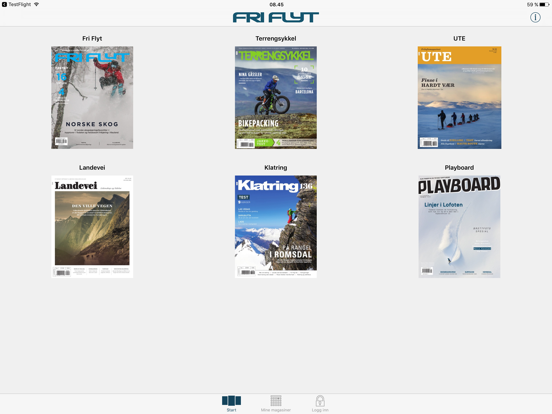Click the Wi-Fi status icon
Image resolution: width=552 pixels, height=414 pixels.
36,4
